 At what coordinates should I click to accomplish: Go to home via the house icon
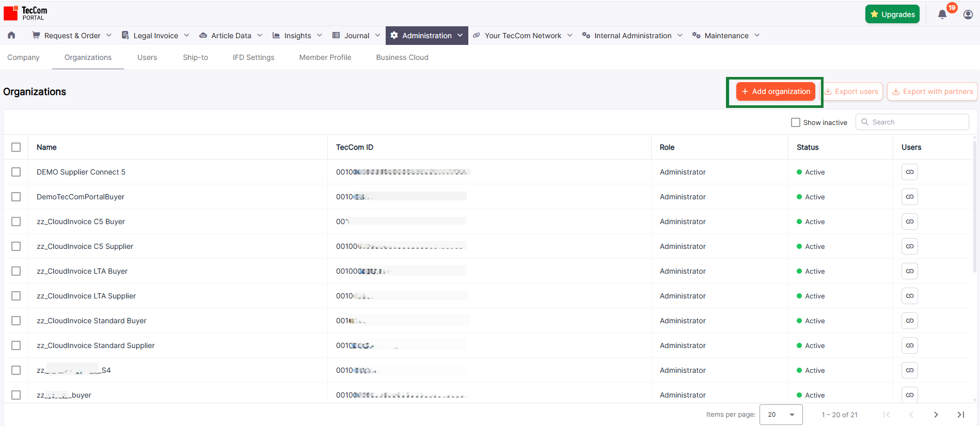[x=11, y=35]
